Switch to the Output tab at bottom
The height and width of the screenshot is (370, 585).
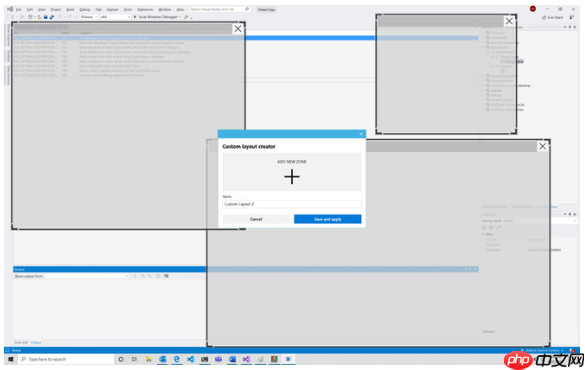tap(36, 342)
